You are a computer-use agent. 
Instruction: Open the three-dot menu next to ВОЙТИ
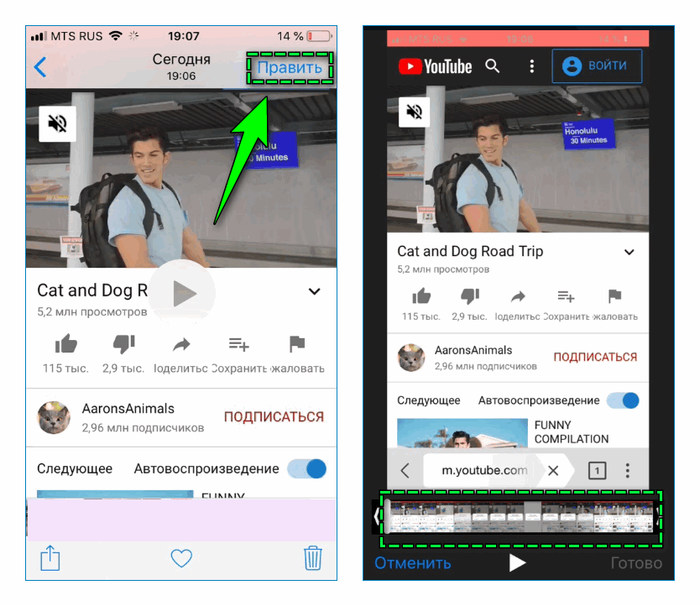pyautogui.click(x=530, y=65)
